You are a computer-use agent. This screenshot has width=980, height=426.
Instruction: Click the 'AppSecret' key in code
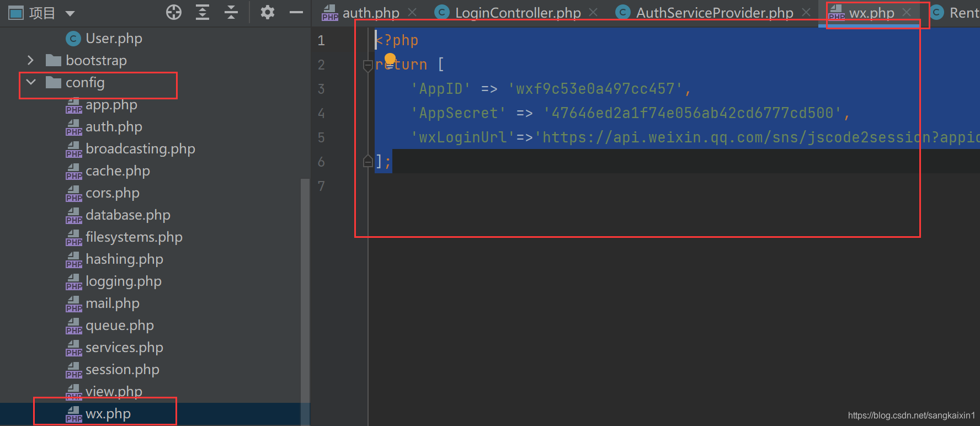pos(458,113)
